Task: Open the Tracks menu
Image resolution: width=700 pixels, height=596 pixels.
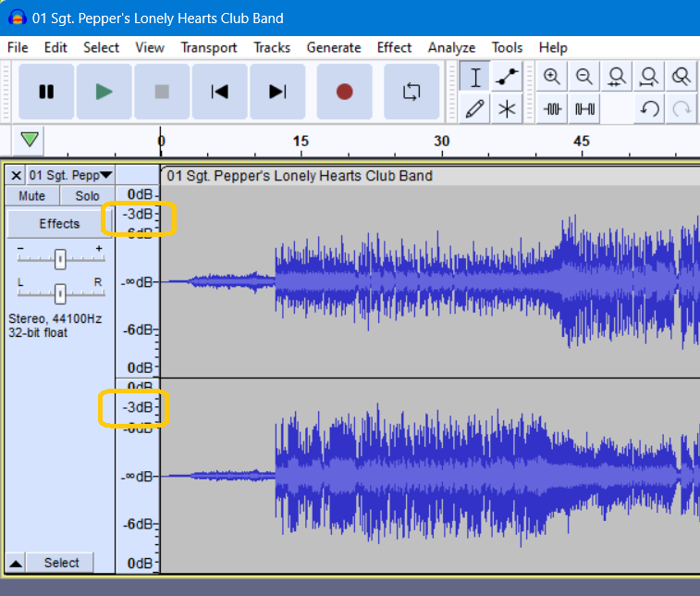Action: (x=272, y=47)
